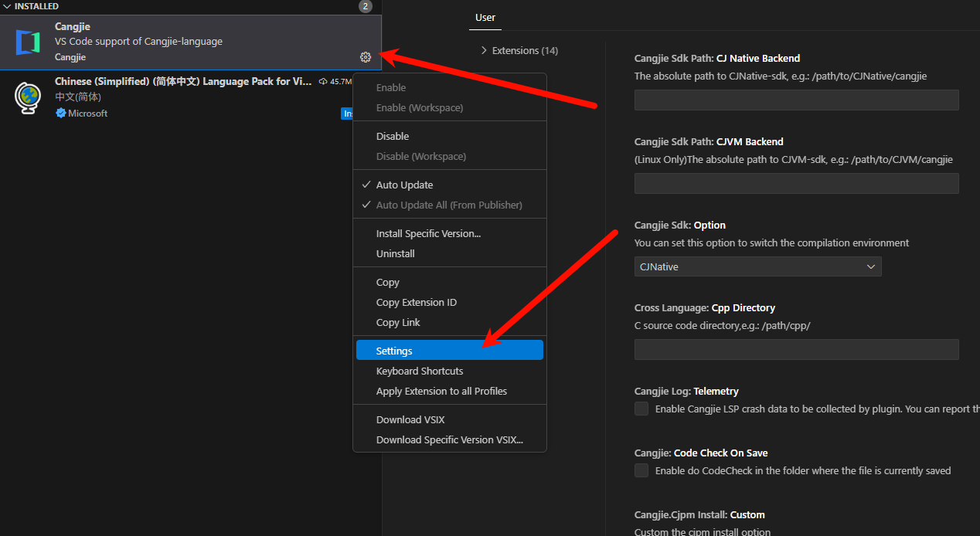Click the 'Cangjie.Cjpm Install: Custom' title
The height and width of the screenshot is (536, 980).
point(699,514)
